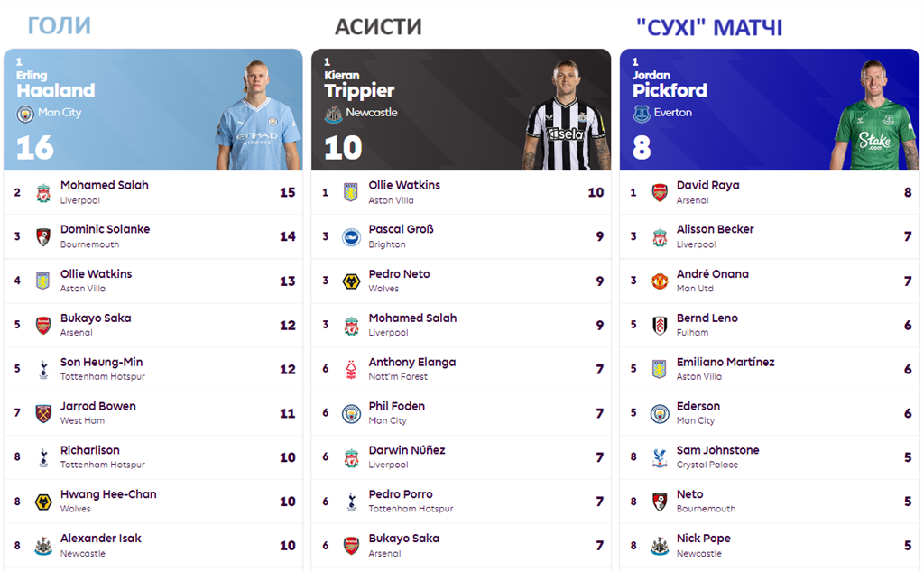Screen dimensions: 924x571
Task: Open Erling Haaland player photo
Action: tap(258, 115)
